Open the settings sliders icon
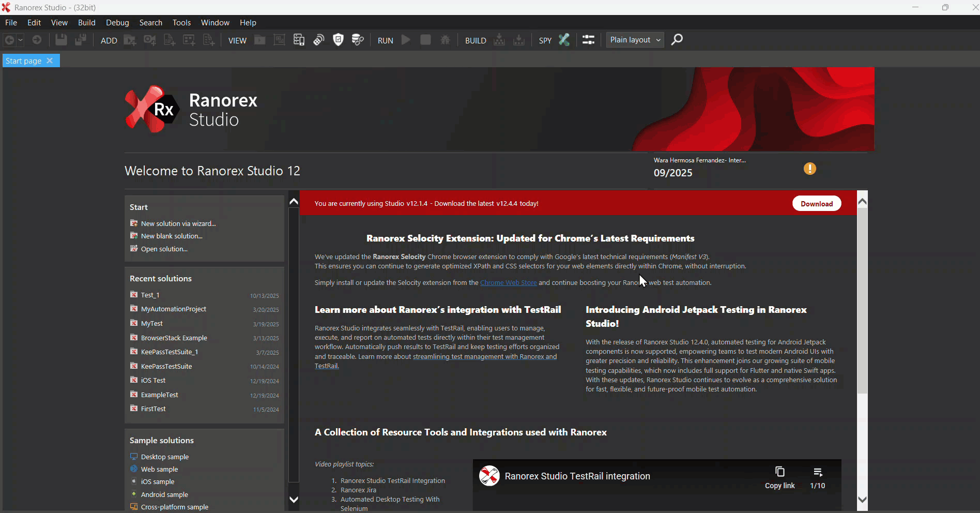980x513 pixels. point(588,40)
